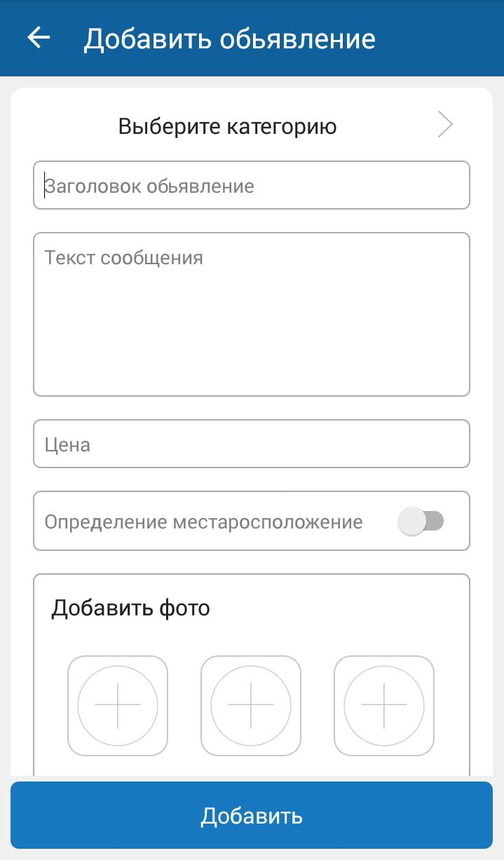504x860 pixels.
Task: Focus the "Заголовок обьявление" title field
Action: (x=251, y=186)
